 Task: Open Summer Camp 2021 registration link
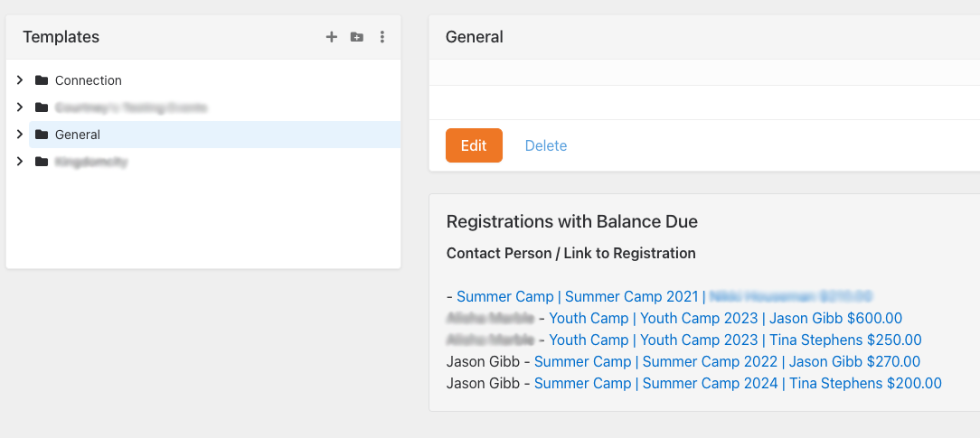pyautogui.click(x=579, y=296)
